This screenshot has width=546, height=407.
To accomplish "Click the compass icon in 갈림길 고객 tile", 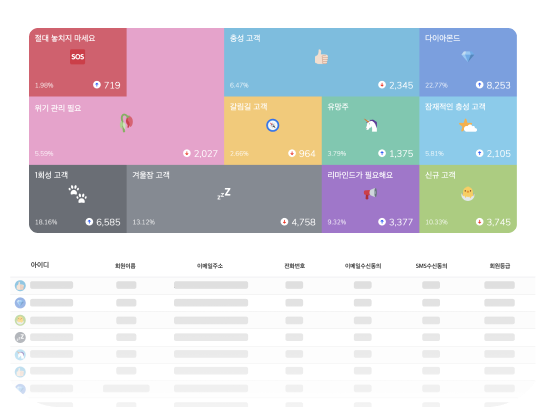I will (273, 125).
